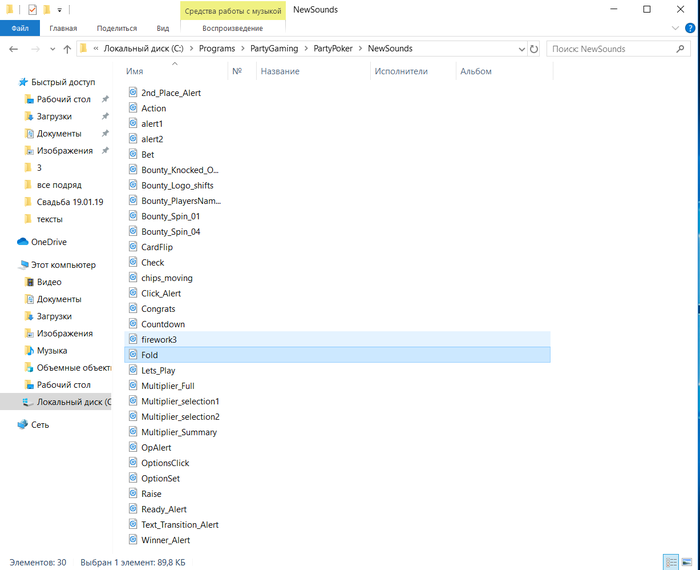Navigate to Programs in address bar
Screen dimensions: 700x570
point(217,49)
